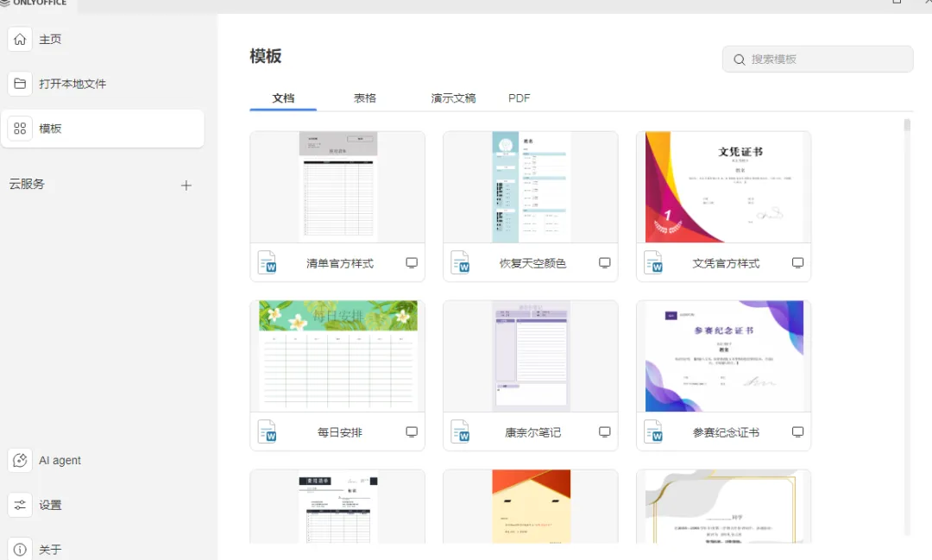
Task: Open the 清单官方样式 template thumbnail
Action: click(x=337, y=187)
